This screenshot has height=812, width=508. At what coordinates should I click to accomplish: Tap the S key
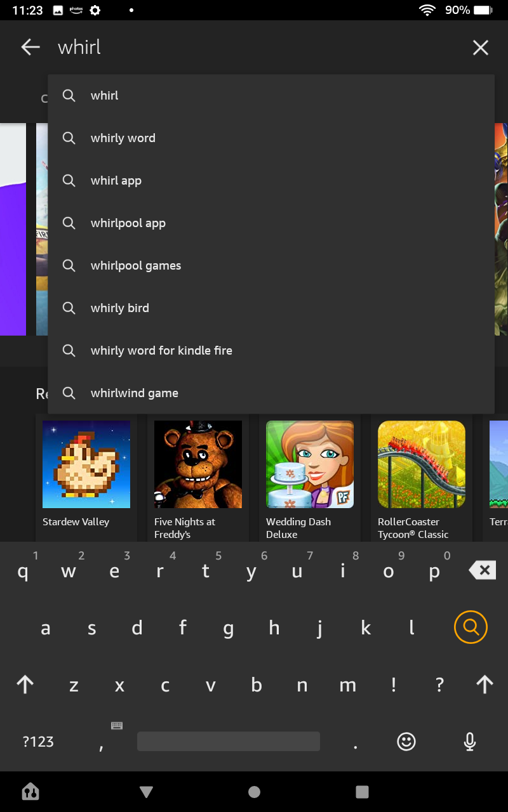click(91, 628)
